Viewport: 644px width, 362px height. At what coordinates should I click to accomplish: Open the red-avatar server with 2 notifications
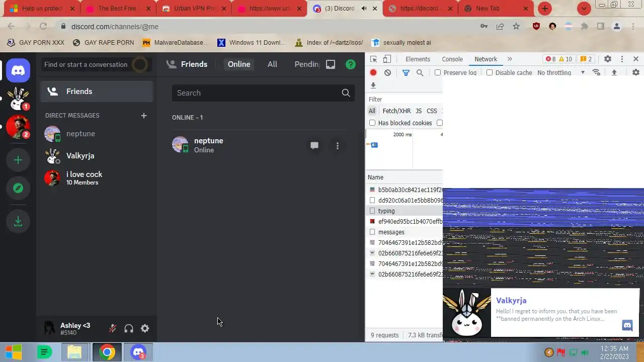pyautogui.click(x=18, y=127)
